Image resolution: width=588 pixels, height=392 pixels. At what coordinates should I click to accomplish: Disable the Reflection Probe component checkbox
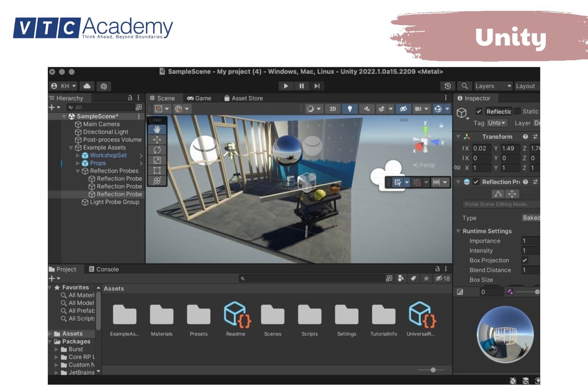coord(475,182)
